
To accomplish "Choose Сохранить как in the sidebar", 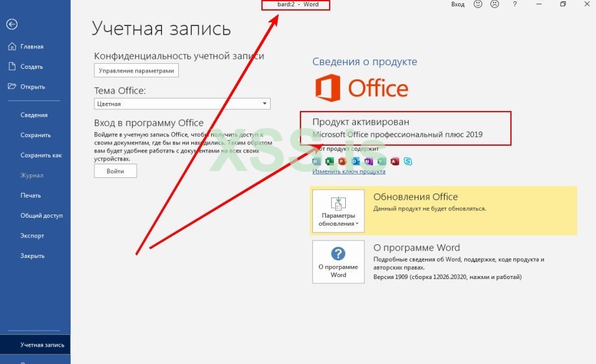I will (41, 155).
